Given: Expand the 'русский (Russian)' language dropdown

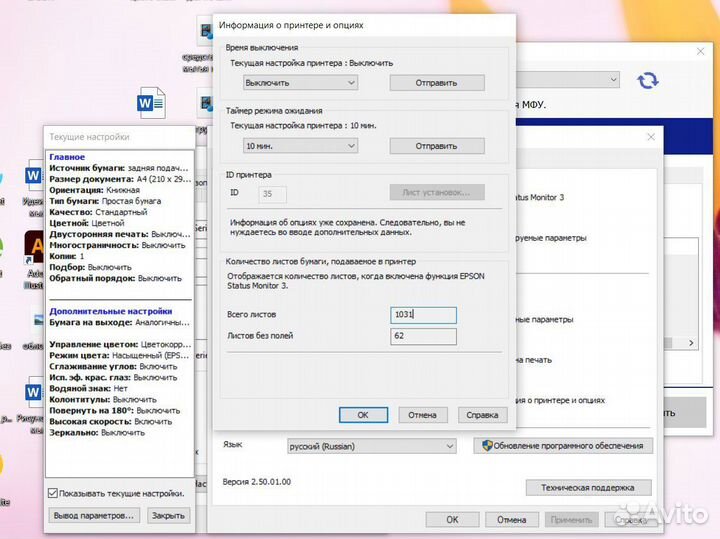Looking at the screenshot, I should [x=372, y=446].
